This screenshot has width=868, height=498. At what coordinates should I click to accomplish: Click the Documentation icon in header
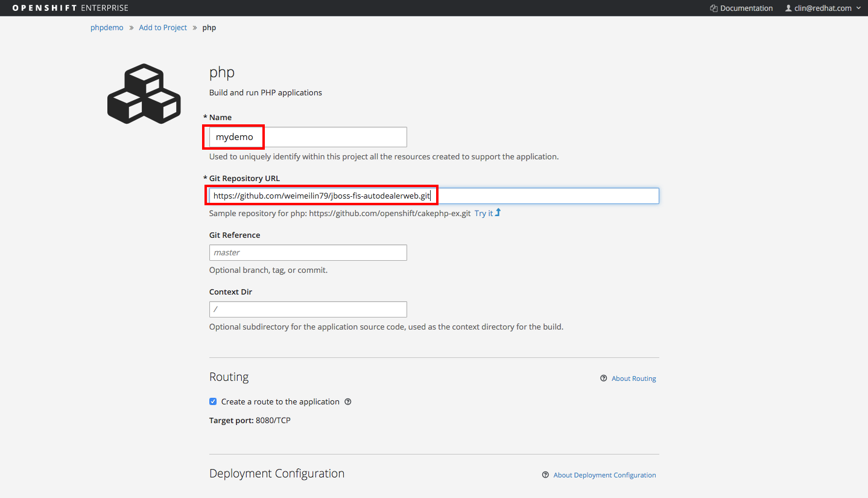click(x=714, y=8)
